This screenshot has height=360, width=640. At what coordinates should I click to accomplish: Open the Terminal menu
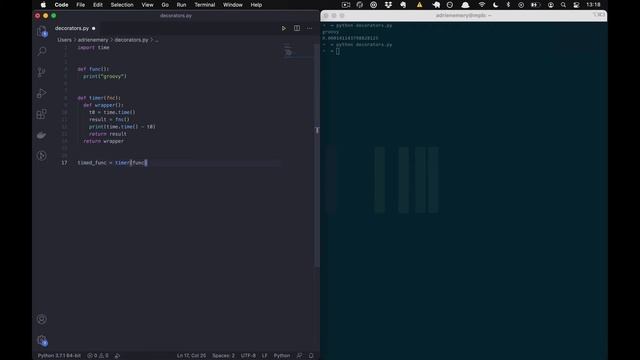[x=204, y=5]
